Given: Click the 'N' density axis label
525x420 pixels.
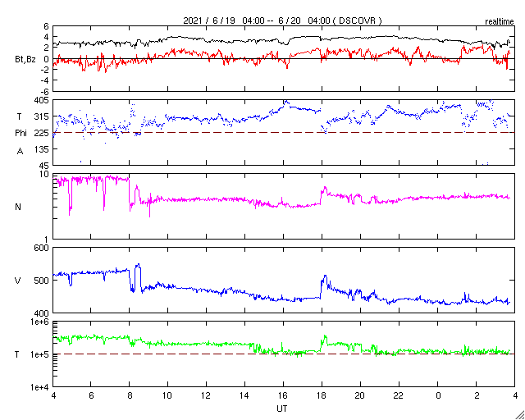Looking at the screenshot, I should click(18, 207).
